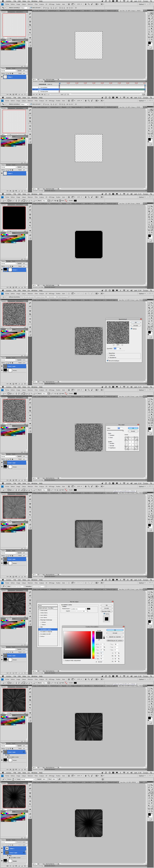
Task: Select Gaussienne distribution in Ajout de bruit dialog
Action: coord(109,358)
